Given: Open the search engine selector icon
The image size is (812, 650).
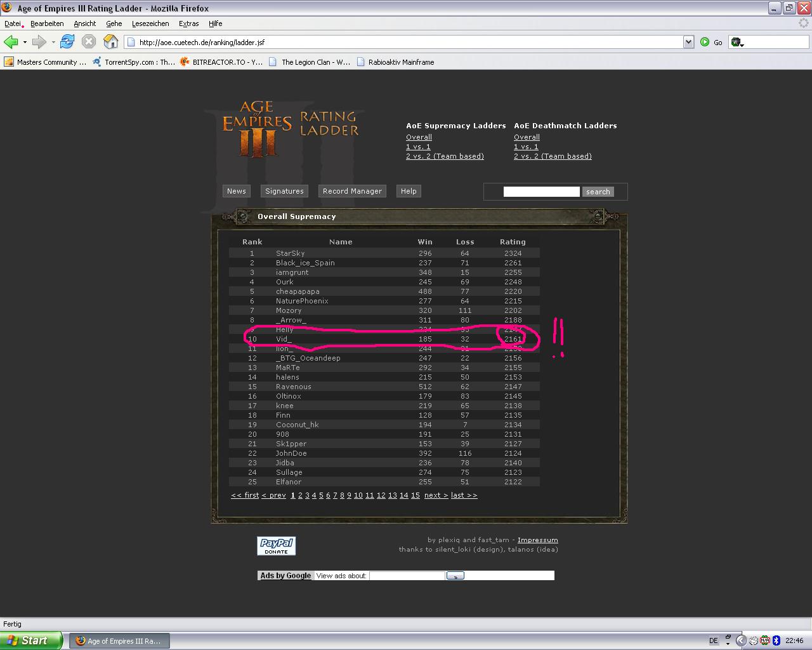Looking at the screenshot, I should coord(737,43).
